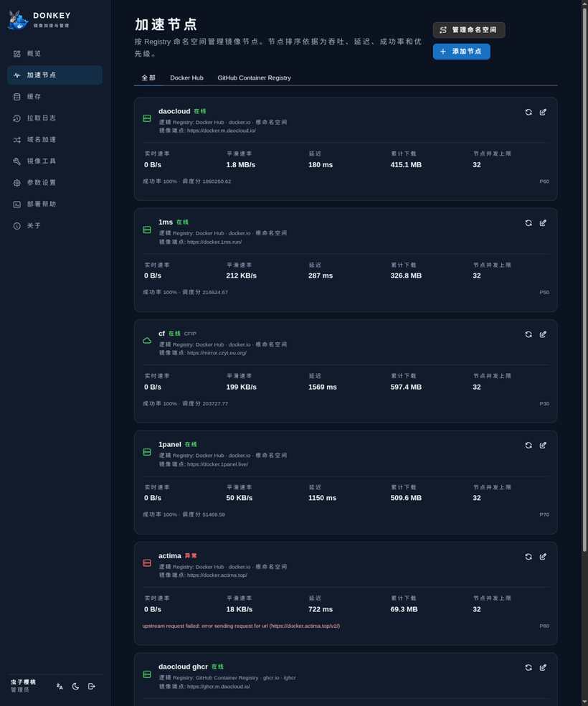Screen dimensions: 588x706
Task: Edit the daocloud node
Action: click(x=543, y=112)
